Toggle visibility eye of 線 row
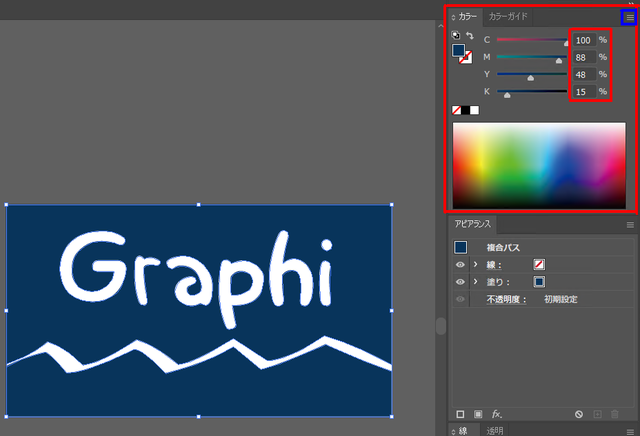 click(460, 265)
